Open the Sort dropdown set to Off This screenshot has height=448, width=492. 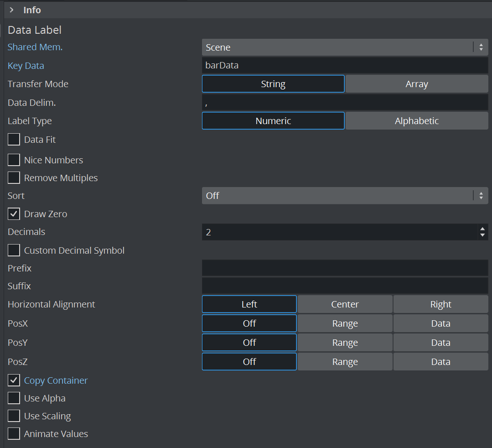point(345,195)
